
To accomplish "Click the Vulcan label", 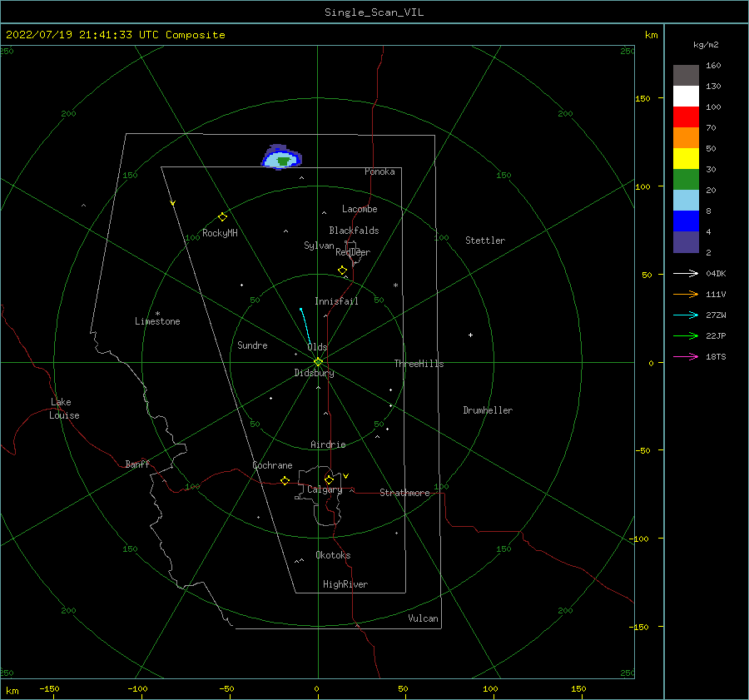I will (x=423, y=618).
